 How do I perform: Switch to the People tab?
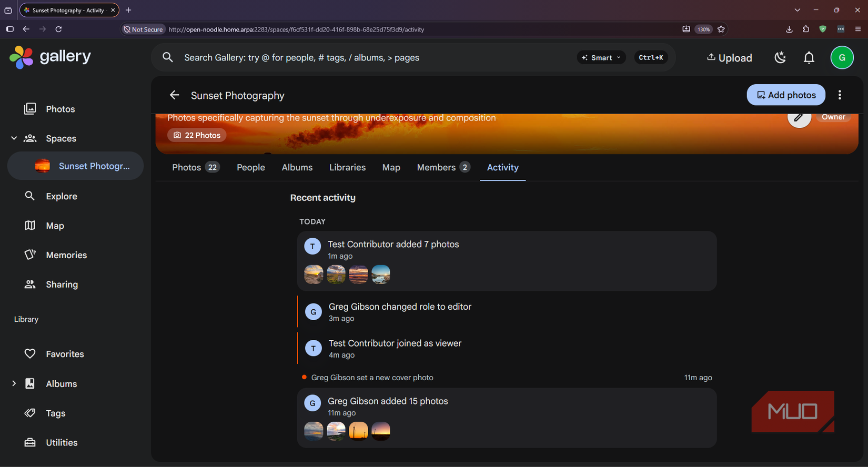click(251, 168)
